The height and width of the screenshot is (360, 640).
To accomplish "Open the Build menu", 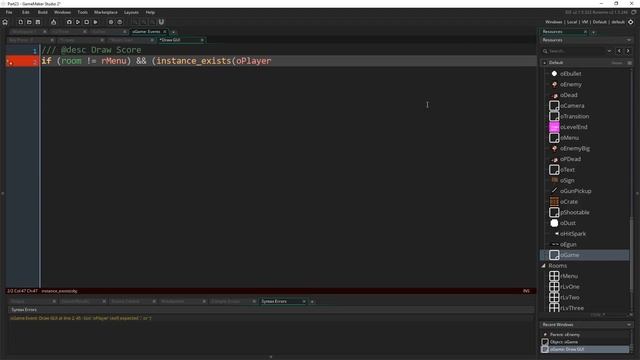I will point(42,13).
